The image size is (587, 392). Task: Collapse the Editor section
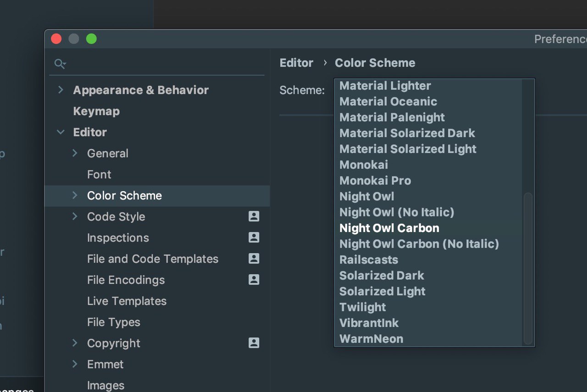click(x=61, y=132)
